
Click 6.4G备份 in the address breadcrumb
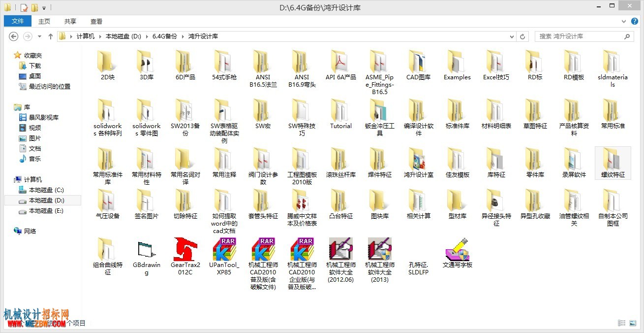[164, 36]
